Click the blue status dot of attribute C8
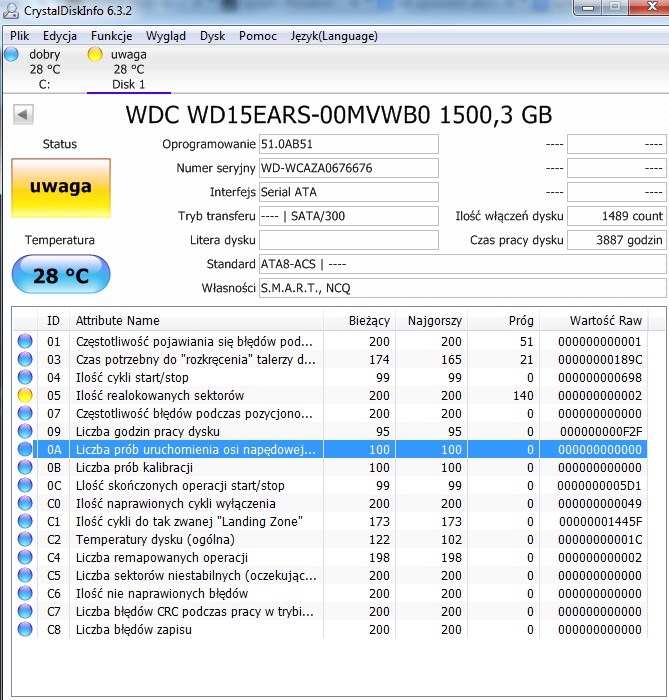Screen dimensions: 669x700 pos(25,629)
